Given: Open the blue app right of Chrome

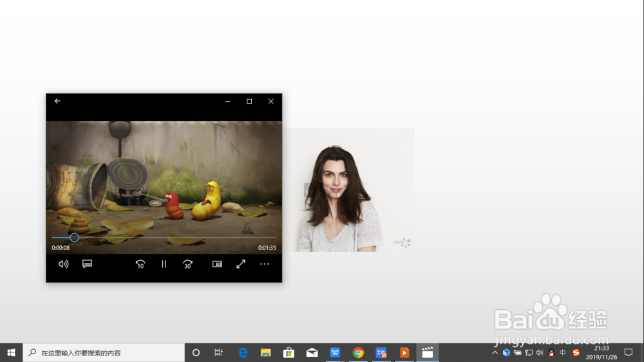Looking at the screenshot, I should click(x=381, y=352).
